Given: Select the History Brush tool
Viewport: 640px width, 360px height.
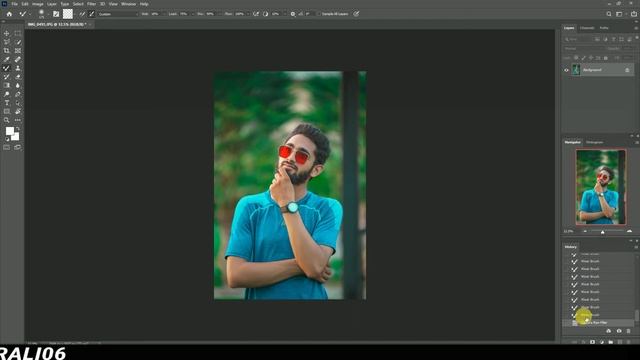Looking at the screenshot, I should (7, 77).
